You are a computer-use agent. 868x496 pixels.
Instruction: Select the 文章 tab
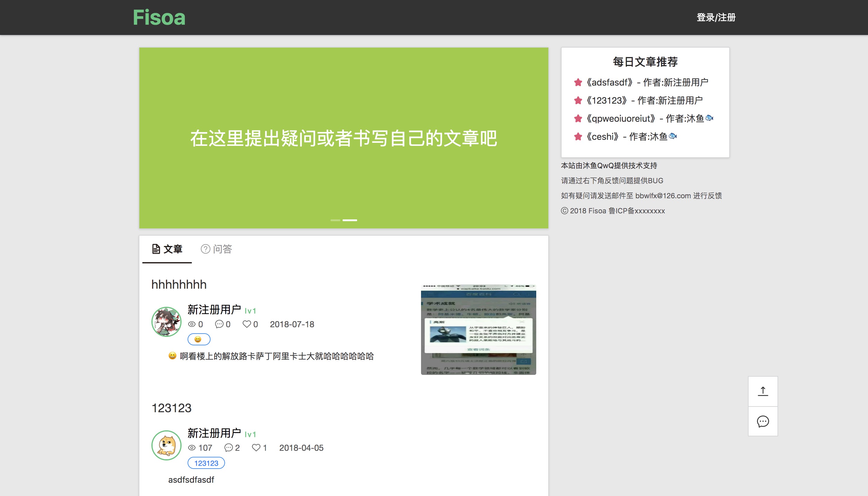click(167, 249)
